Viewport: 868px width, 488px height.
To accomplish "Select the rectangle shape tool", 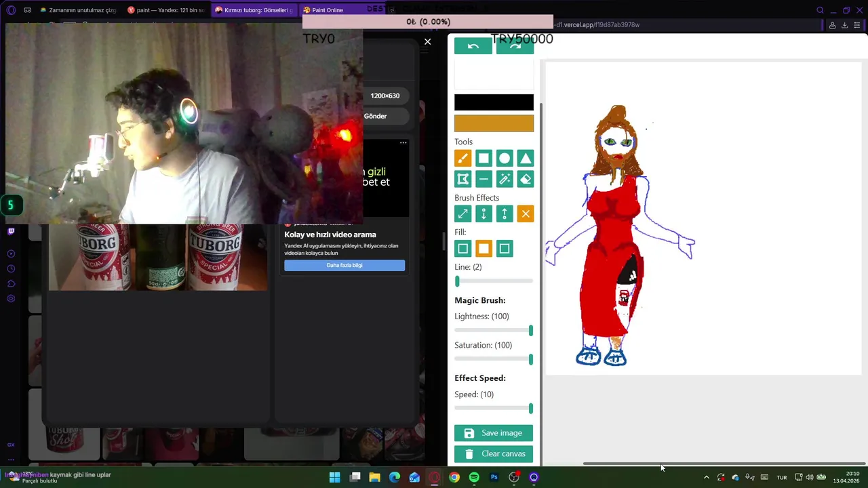I will point(484,159).
